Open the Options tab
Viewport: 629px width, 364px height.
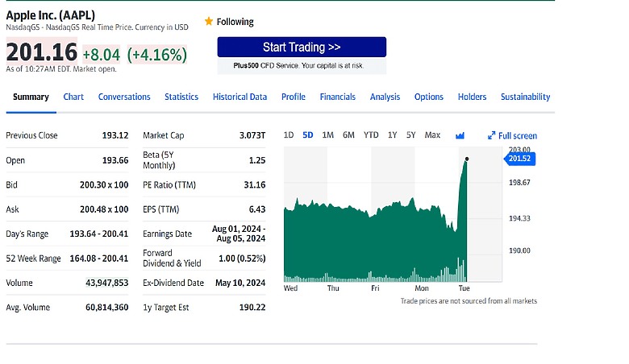[429, 97]
